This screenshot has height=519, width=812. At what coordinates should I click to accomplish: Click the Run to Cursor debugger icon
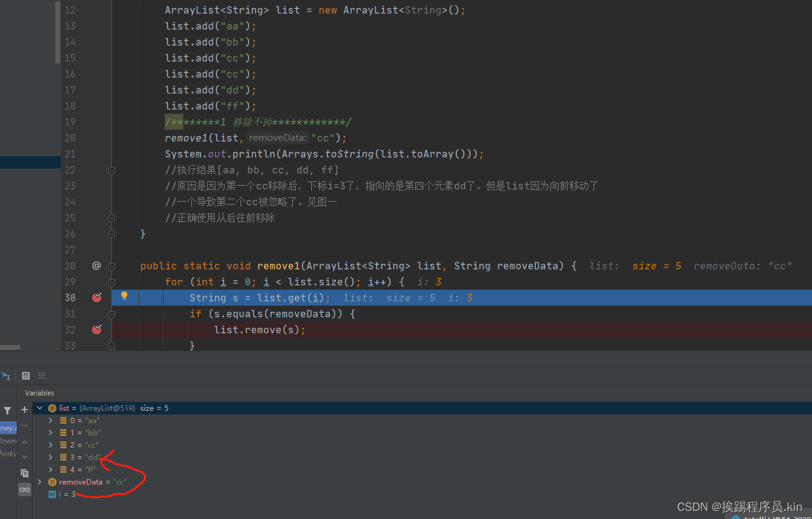5,375
